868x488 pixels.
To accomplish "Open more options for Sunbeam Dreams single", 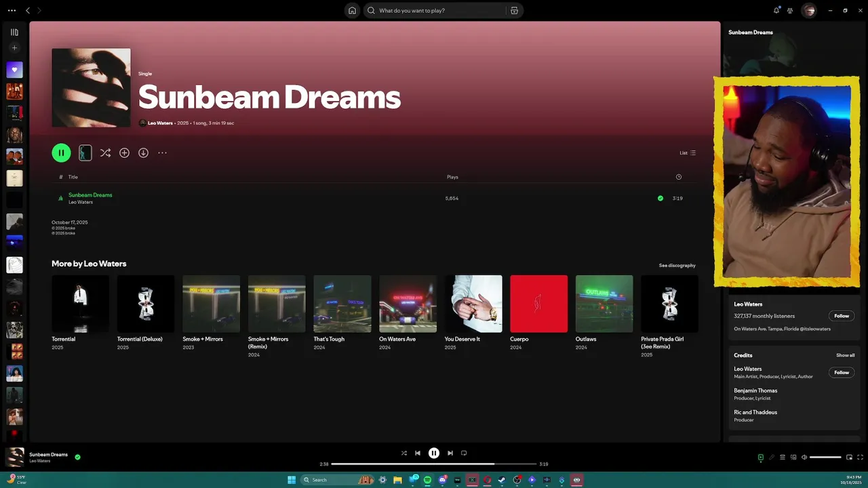I will point(162,152).
